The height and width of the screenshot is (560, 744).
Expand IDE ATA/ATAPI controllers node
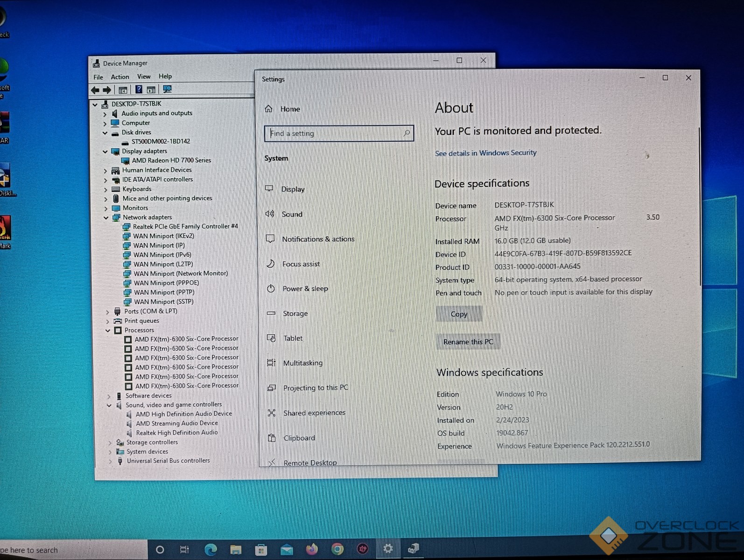(x=105, y=180)
